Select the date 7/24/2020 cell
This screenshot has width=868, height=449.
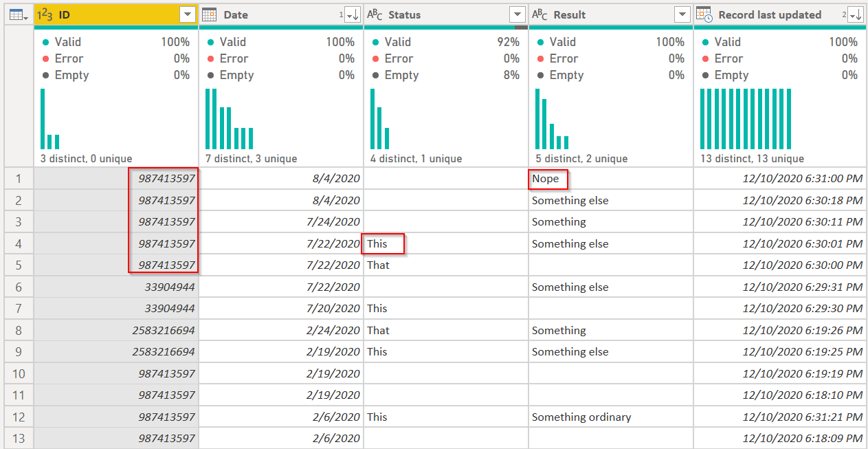tap(281, 222)
